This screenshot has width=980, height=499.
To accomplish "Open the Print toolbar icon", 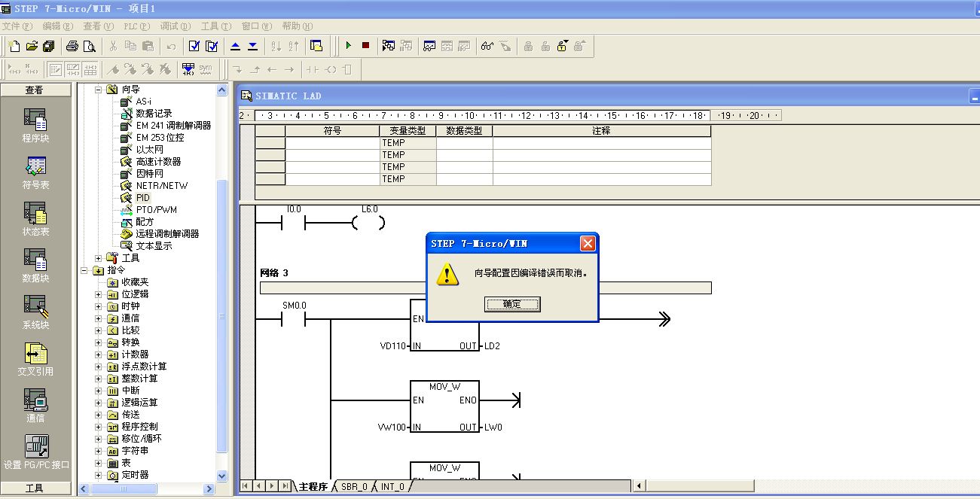I will pos(72,46).
